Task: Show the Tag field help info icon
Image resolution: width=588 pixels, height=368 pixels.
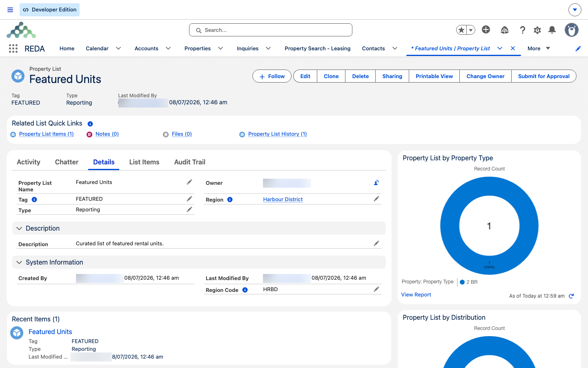Action: click(34, 200)
